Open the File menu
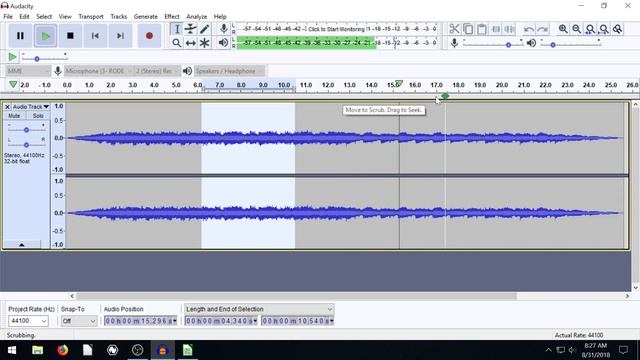The height and width of the screenshot is (360, 640). [8, 16]
